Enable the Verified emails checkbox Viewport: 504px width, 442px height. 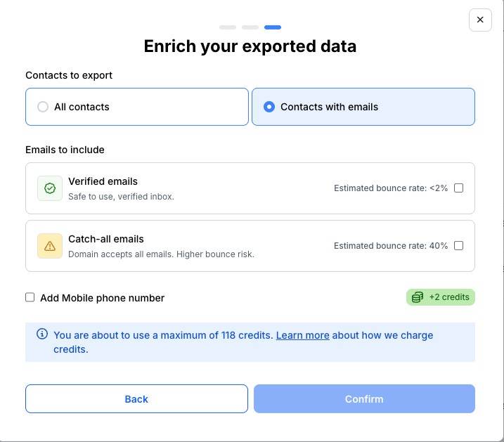459,188
